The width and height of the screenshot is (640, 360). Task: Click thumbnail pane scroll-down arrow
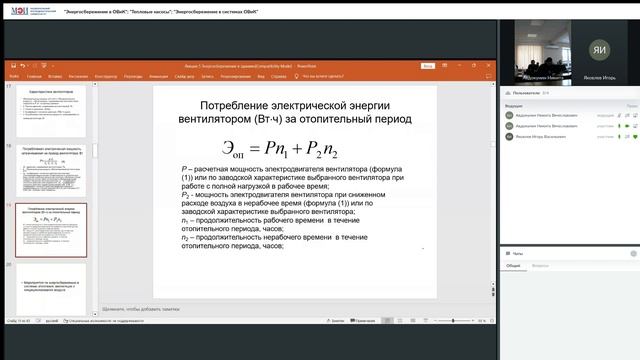[95, 314]
